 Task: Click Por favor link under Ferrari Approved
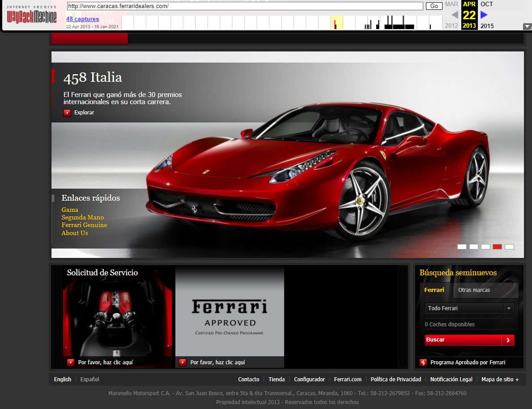pyautogui.click(x=217, y=362)
